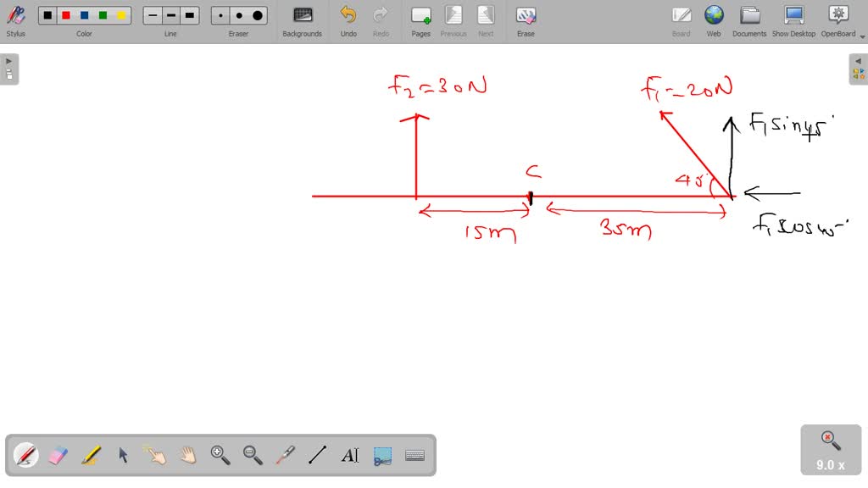Open the screen Capture tool
The width and height of the screenshot is (868, 488).
(382, 455)
